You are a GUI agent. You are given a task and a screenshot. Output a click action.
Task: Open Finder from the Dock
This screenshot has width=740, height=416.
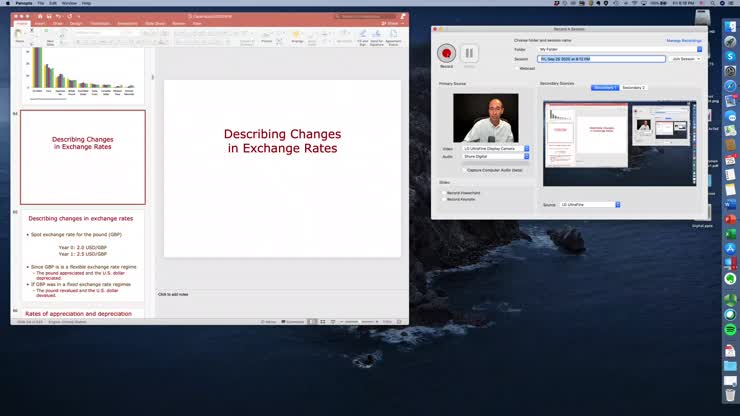coord(730,27)
